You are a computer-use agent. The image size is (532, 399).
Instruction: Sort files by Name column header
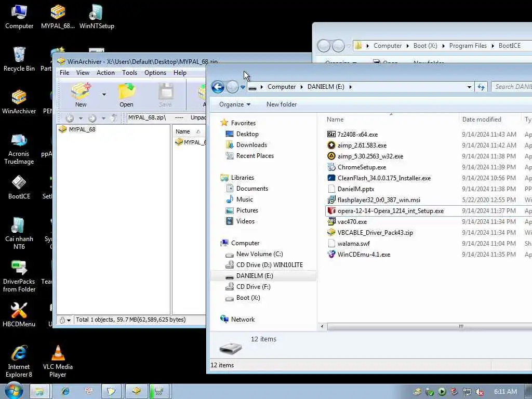click(391, 119)
